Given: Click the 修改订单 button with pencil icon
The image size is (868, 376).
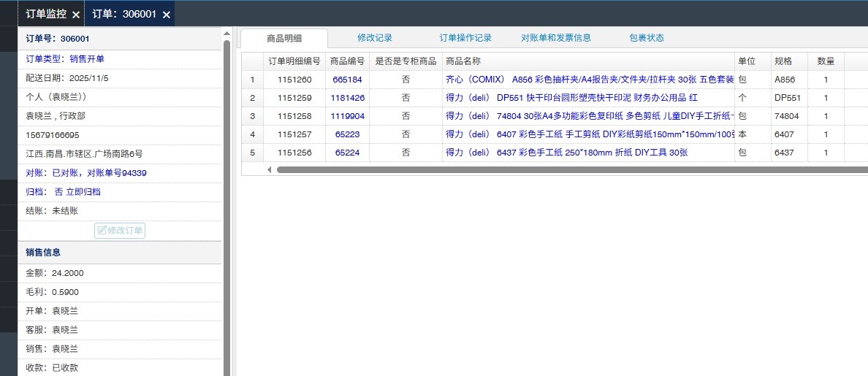Looking at the screenshot, I should [x=120, y=231].
